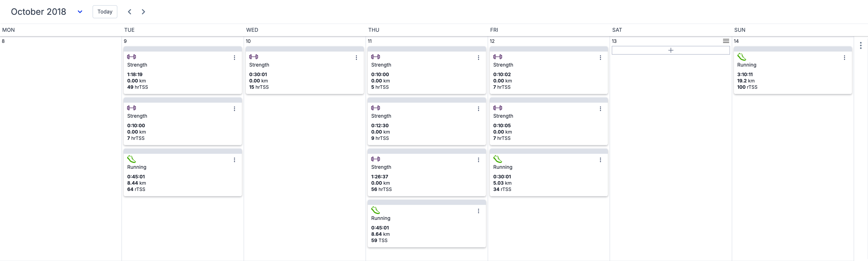Click shoe icon on Sunday 3:10:11 Running
868x261 pixels.
click(x=741, y=57)
